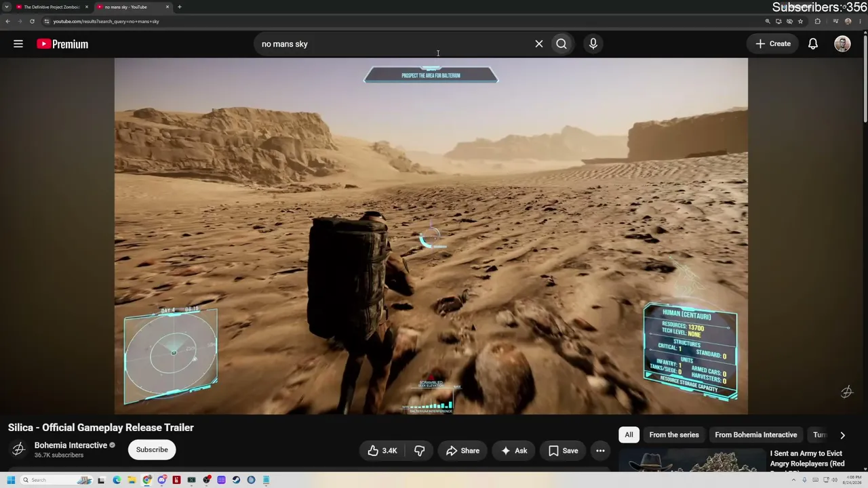This screenshot has height=488, width=868.
Task: Open the YouTube account avatar menu
Action: pos(842,44)
